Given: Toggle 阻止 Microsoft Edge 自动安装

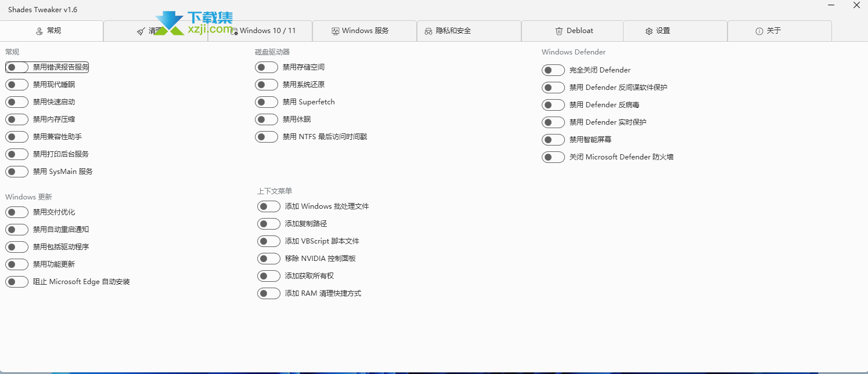Looking at the screenshot, I should tap(17, 282).
